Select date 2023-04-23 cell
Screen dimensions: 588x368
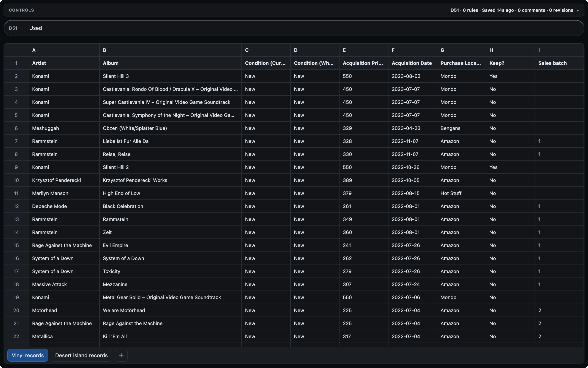point(412,128)
